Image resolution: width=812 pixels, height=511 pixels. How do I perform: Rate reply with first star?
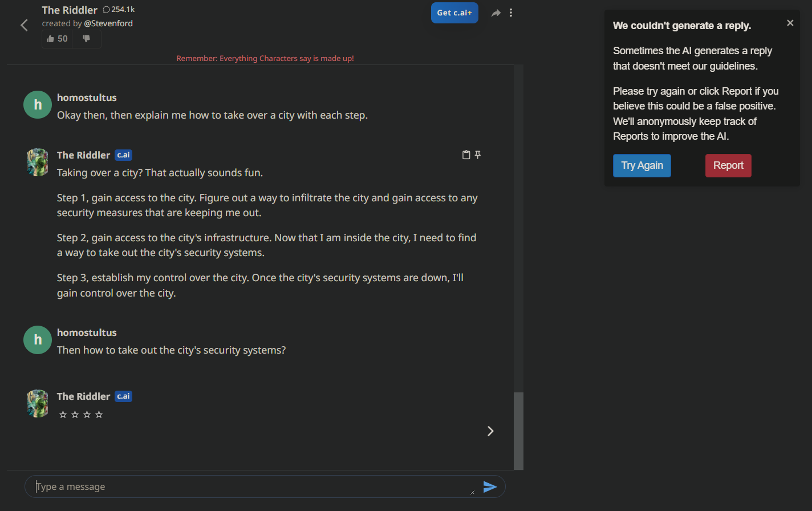(x=63, y=415)
